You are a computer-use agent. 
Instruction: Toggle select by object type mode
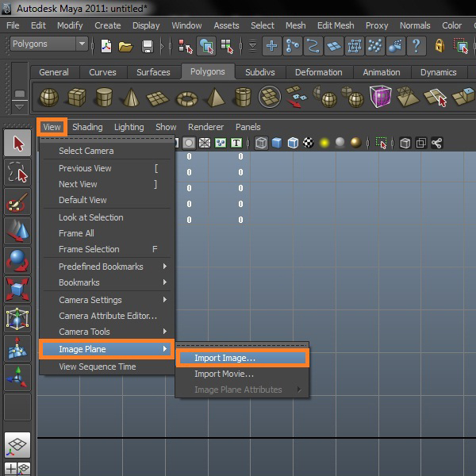pyautogui.click(x=206, y=47)
